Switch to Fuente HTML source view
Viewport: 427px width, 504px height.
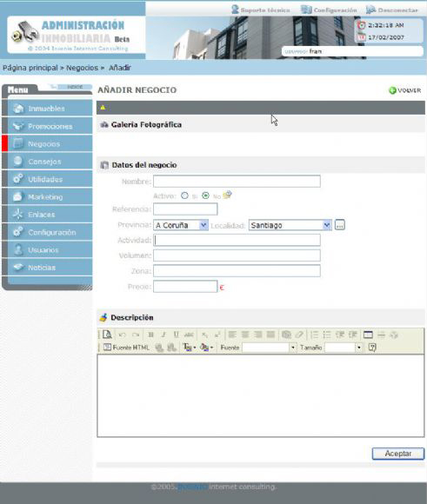point(126,348)
